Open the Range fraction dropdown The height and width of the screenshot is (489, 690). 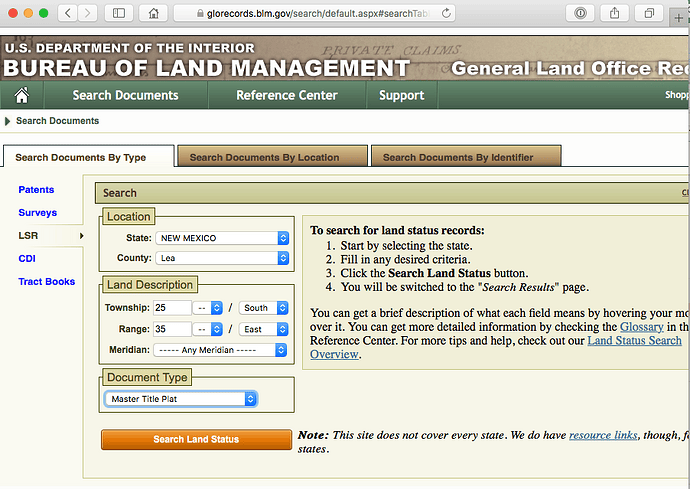[208, 329]
